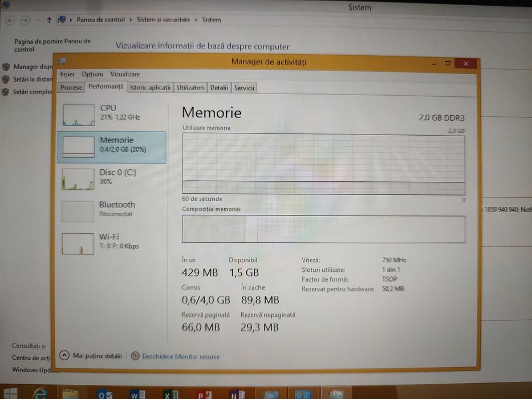Launch Internet Explorer from the taskbar
The image size is (532, 399).
(40, 393)
